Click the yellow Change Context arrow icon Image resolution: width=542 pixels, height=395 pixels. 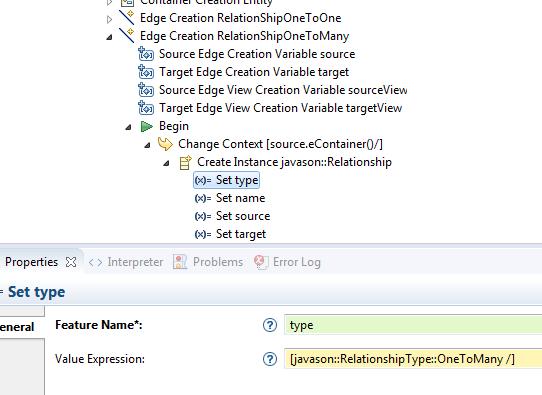click(x=165, y=144)
